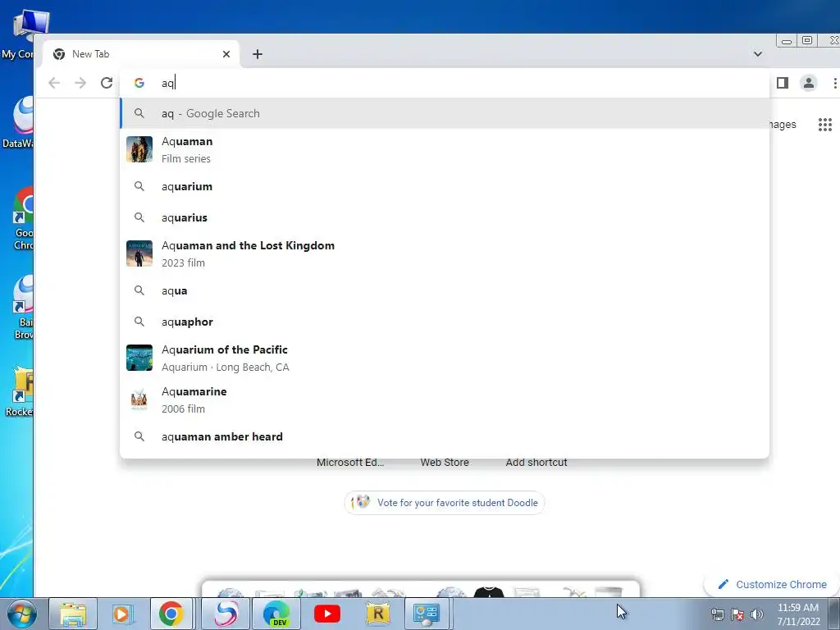Click the back navigation arrow
This screenshot has height=630, width=840.
tap(54, 83)
